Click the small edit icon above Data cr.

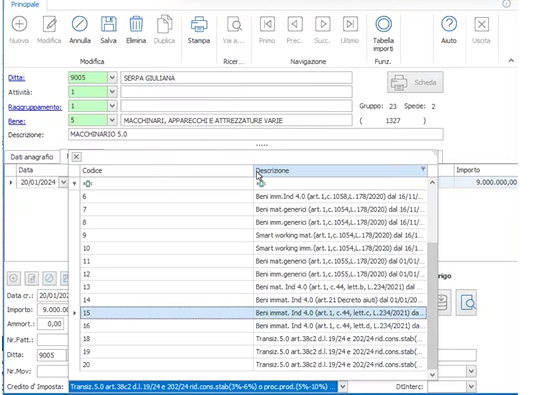tap(31, 278)
